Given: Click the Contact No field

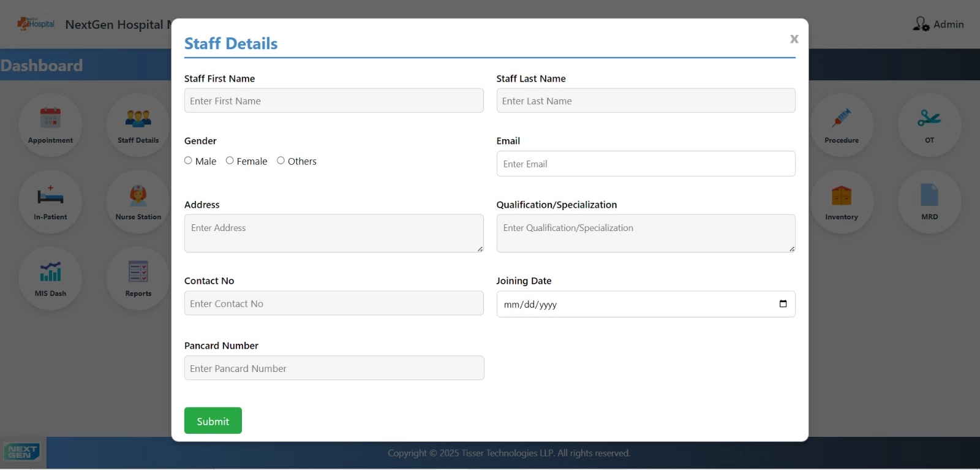Looking at the screenshot, I should coord(334,303).
